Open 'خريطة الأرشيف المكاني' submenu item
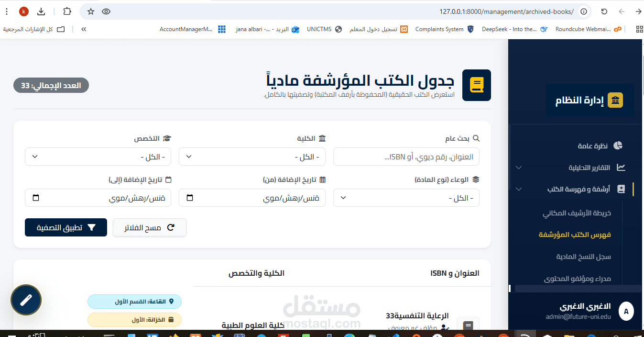The width and height of the screenshot is (644, 337). pyautogui.click(x=577, y=213)
